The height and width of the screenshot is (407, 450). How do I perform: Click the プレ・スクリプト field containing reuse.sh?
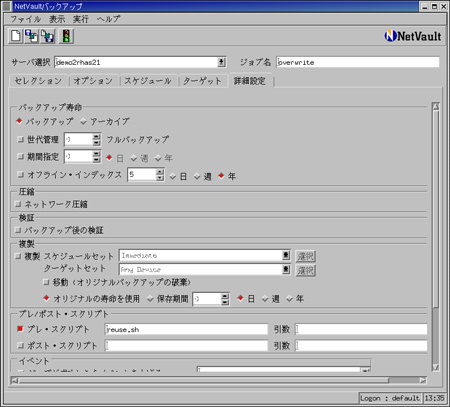[x=186, y=329]
